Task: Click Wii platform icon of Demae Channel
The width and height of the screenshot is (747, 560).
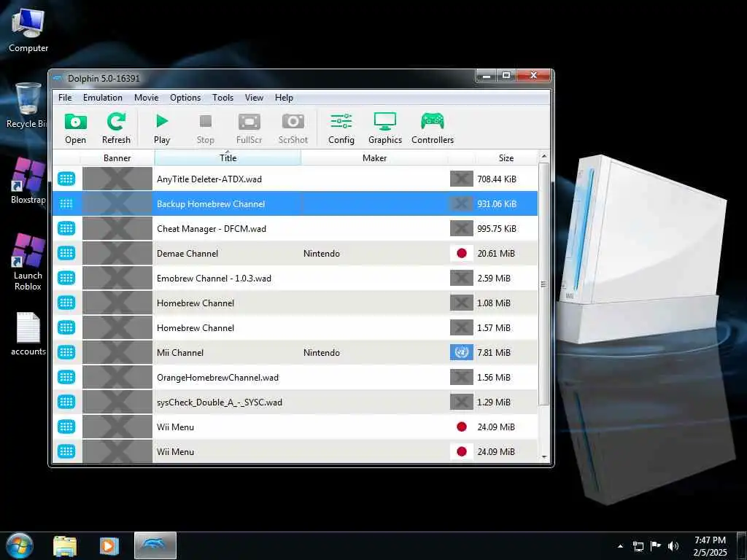Action: tap(66, 253)
